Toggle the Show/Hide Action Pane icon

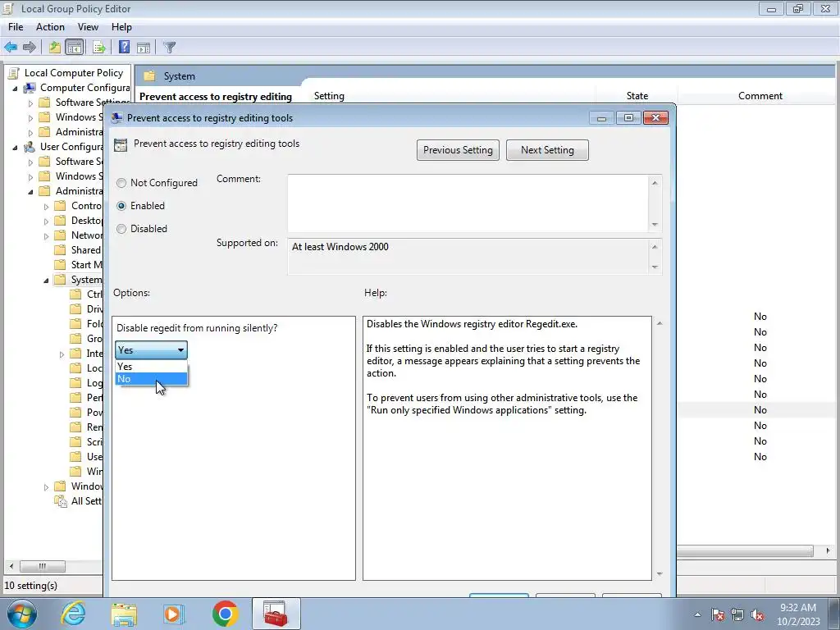144,47
